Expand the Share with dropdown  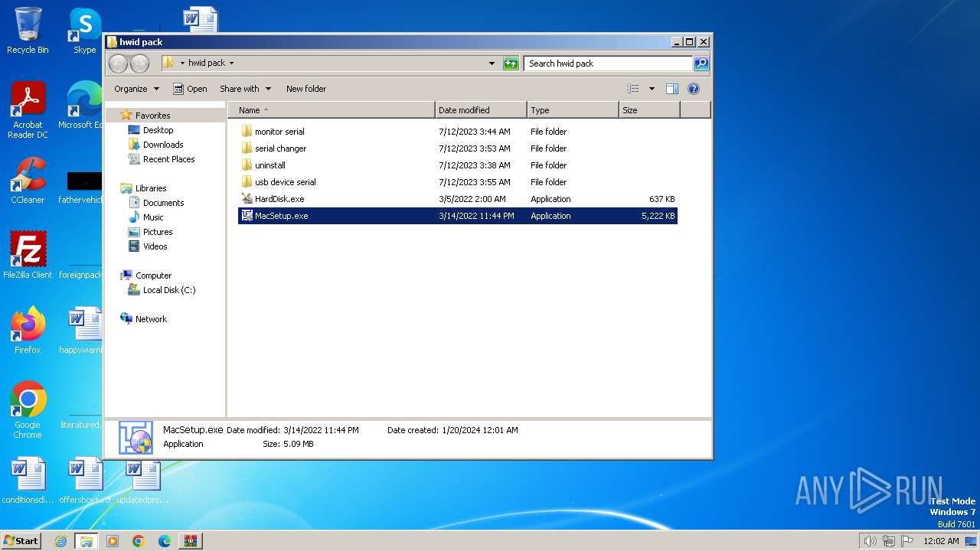point(244,89)
